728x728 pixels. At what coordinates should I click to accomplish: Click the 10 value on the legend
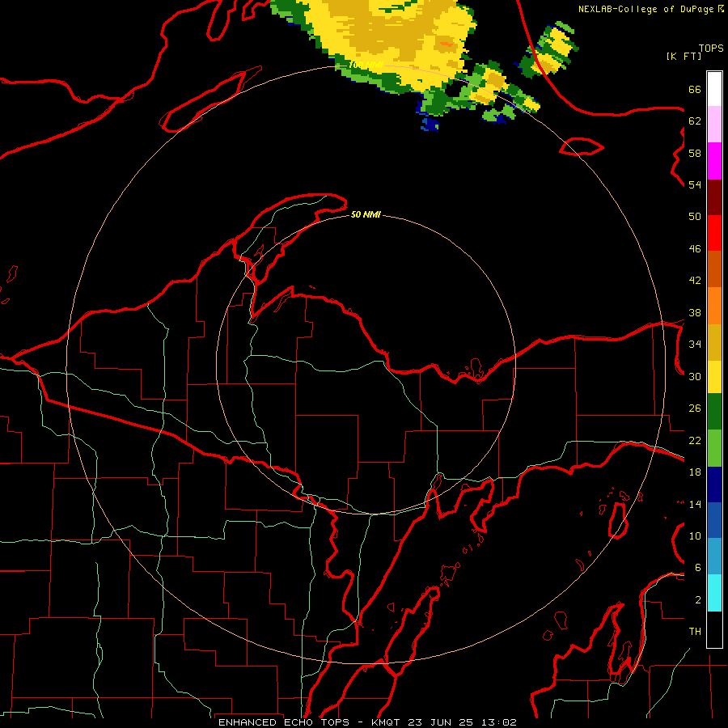[x=695, y=536]
